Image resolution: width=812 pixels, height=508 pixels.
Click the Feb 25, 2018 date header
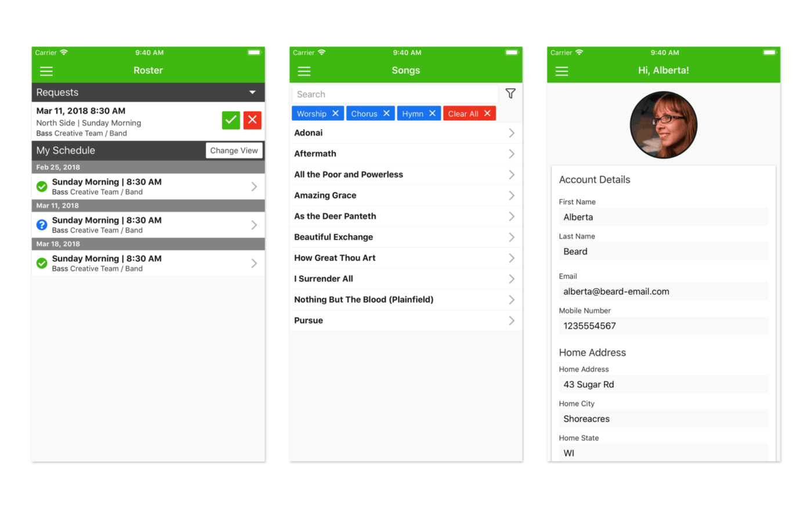tap(148, 167)
